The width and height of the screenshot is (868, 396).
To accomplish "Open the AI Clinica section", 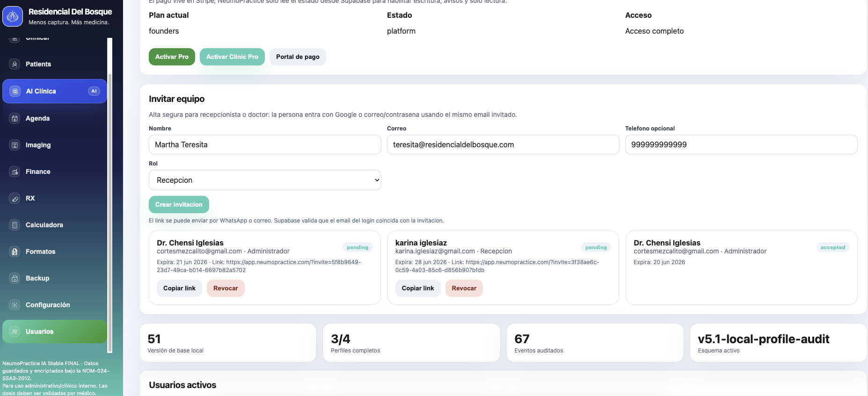I will (55, 91).
